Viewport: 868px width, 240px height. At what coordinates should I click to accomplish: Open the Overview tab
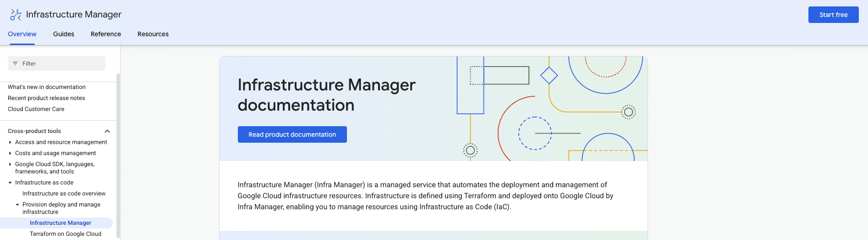(x=22, y=34)
